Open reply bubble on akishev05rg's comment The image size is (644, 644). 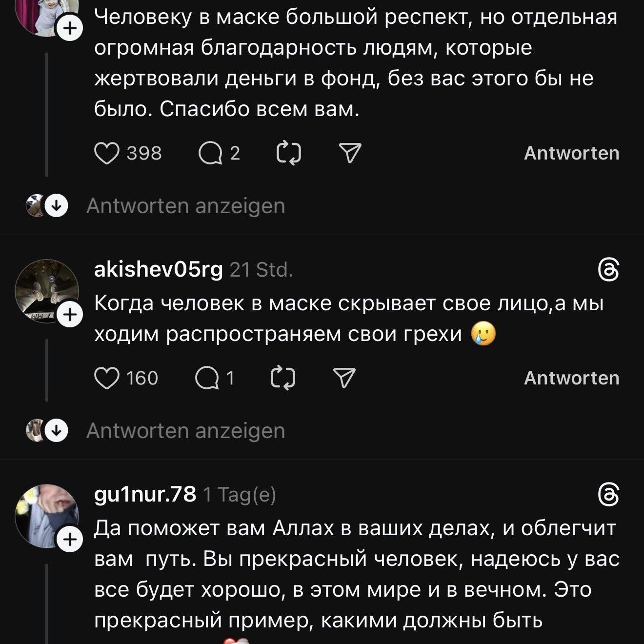pyautogui.click(x=207, y=379)
